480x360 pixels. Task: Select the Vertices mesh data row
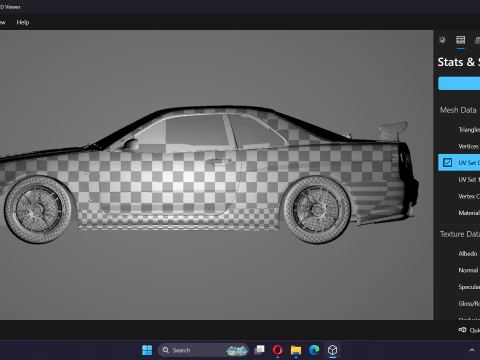(x=459, y=146)
